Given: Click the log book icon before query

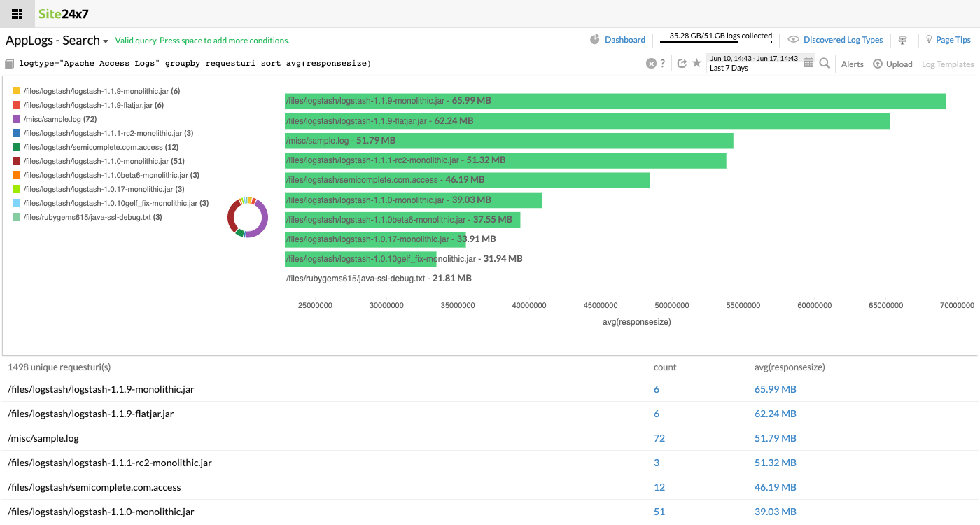Looking at the screenshot, I should [x=9, y=64].
